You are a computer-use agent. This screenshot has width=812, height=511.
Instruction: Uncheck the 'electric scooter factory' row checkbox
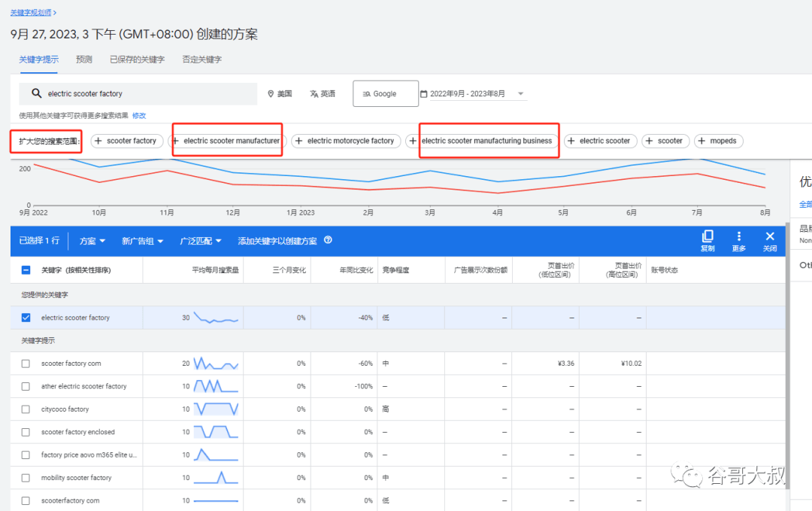click(26, 318)
